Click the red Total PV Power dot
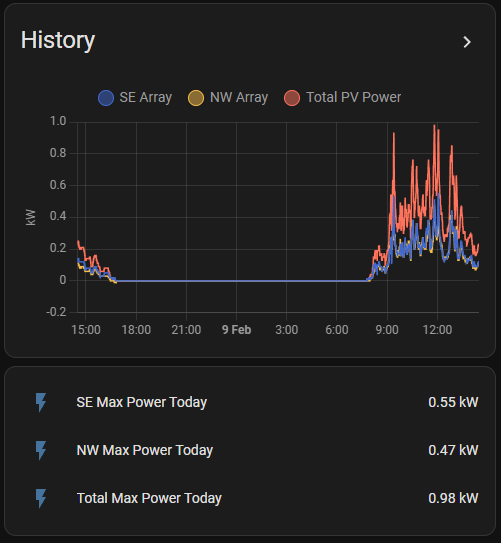 pyautogui.click(x=292, y=98)
